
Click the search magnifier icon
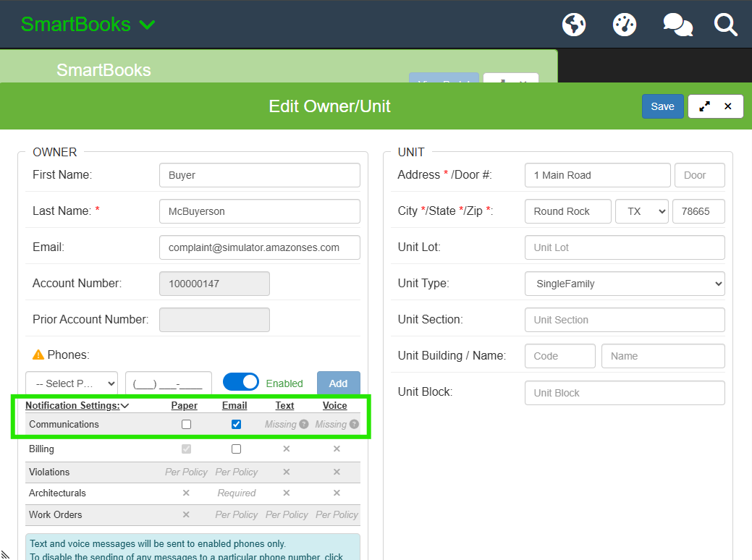(725, 25)
